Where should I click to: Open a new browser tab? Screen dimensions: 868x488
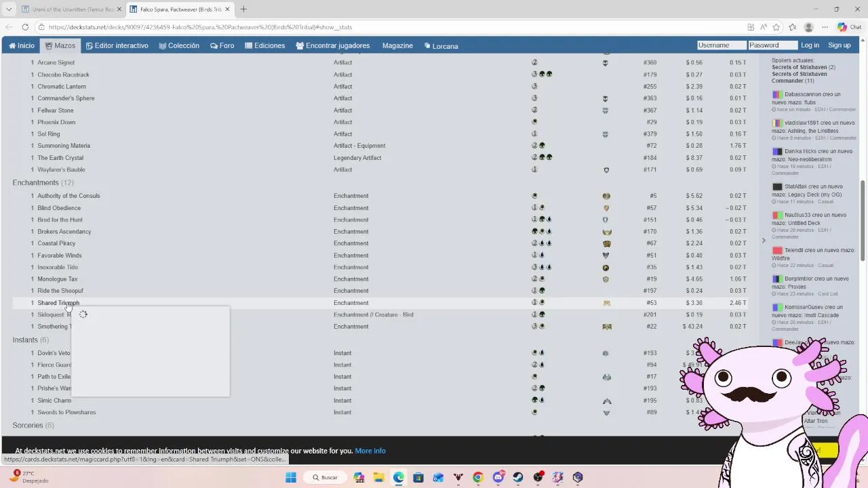click(243, 9)
